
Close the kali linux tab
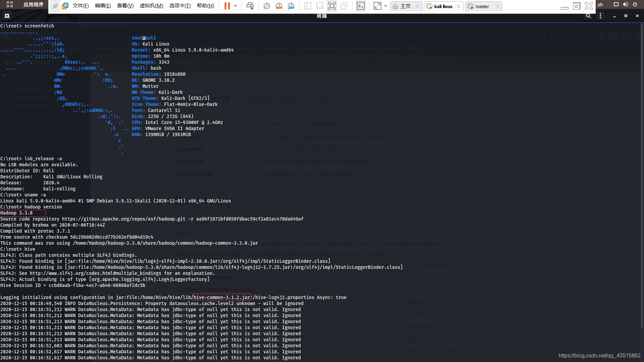pyautogui.click(x=459, y=6)
